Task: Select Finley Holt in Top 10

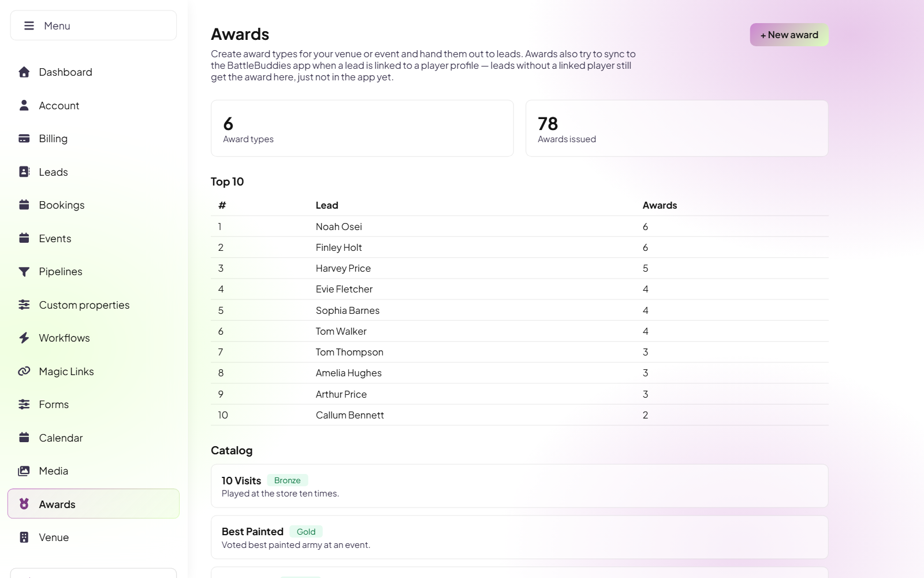Action: (x=519, y=247)
